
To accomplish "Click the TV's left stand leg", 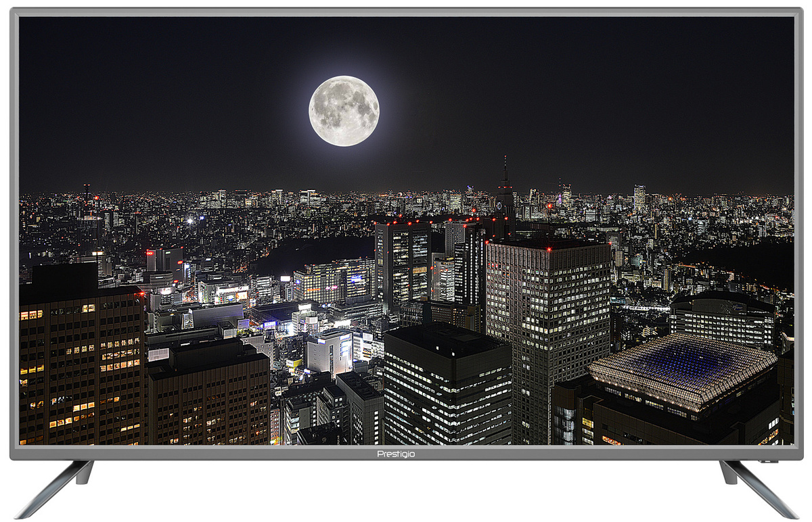I will point(57,487).
